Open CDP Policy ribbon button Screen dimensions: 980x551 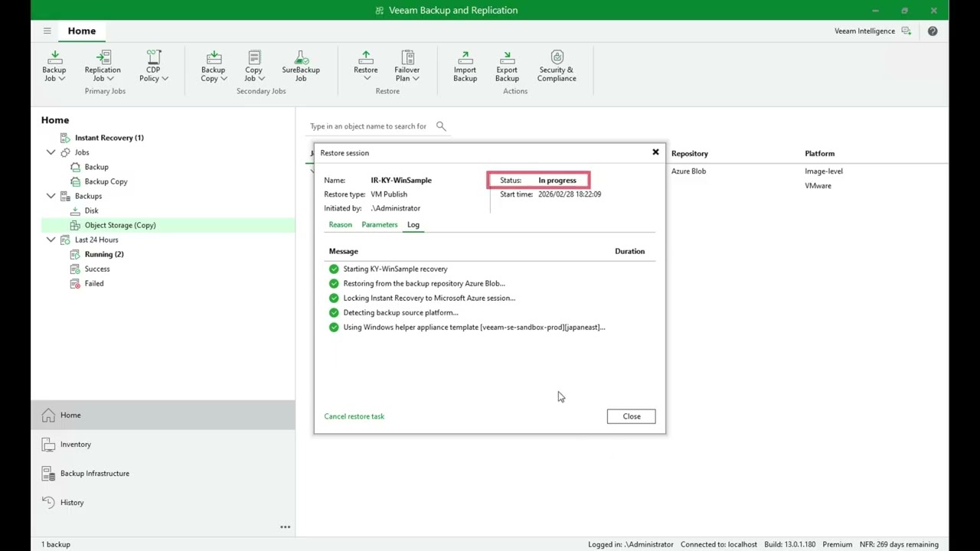(153, 67)
